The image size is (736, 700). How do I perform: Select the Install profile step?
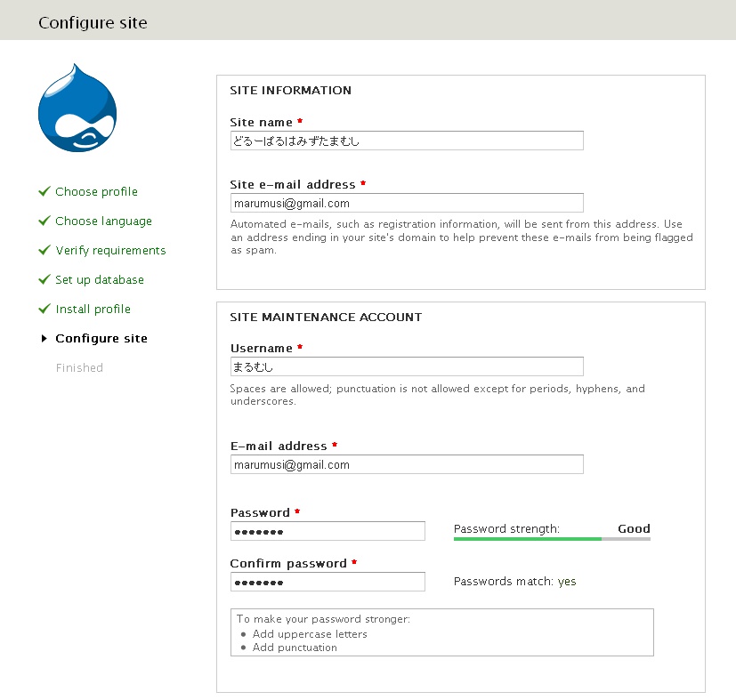tap(93, 310)
